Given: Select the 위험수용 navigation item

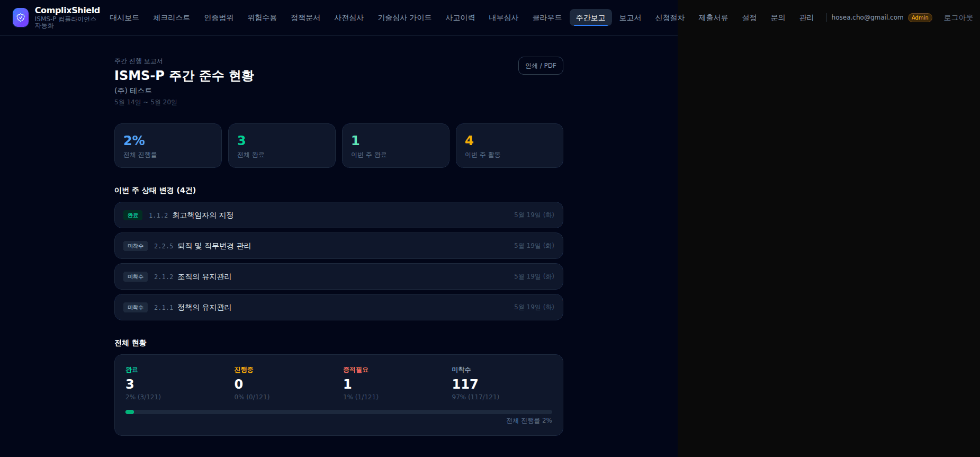Looking at the screenshot, I should 262,17.
